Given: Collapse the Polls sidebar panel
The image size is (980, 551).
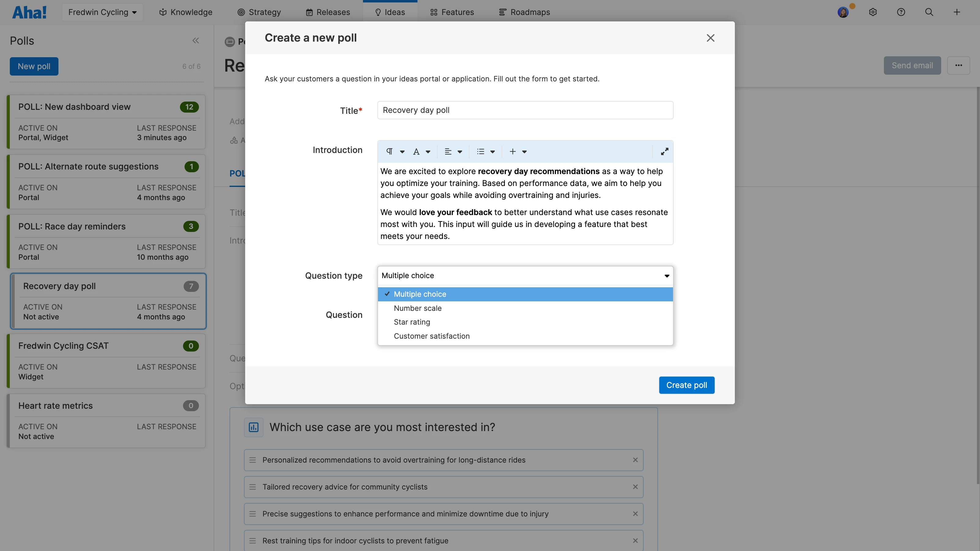Looking at the screenshot, I should click(196, 40).
